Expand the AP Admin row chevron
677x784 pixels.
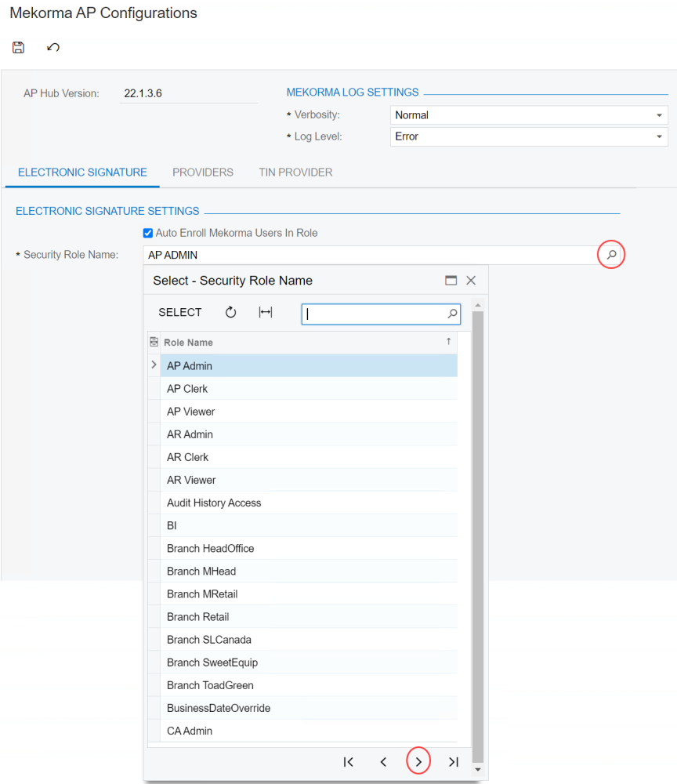(x=154, y=365)
